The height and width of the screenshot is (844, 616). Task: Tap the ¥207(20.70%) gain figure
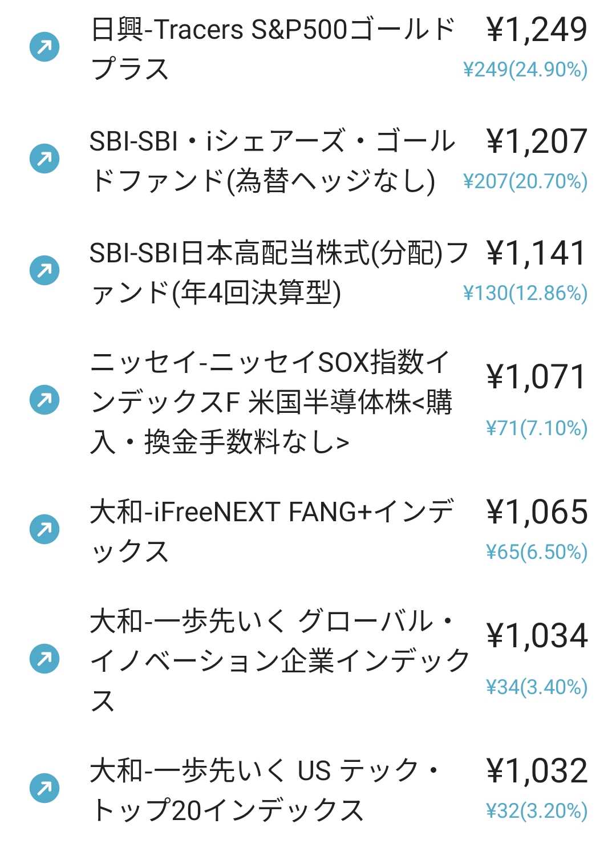pyautogui.click(x=525, y=182)
